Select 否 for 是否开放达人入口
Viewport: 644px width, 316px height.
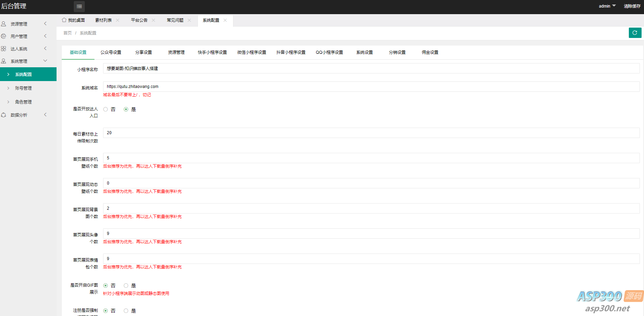[x=105, y=109]
